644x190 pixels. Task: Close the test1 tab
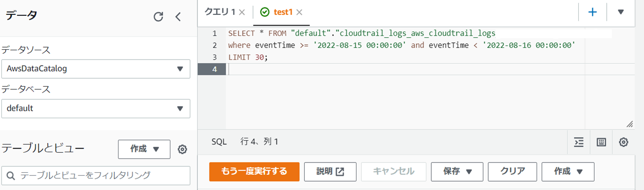coord(299,13)
